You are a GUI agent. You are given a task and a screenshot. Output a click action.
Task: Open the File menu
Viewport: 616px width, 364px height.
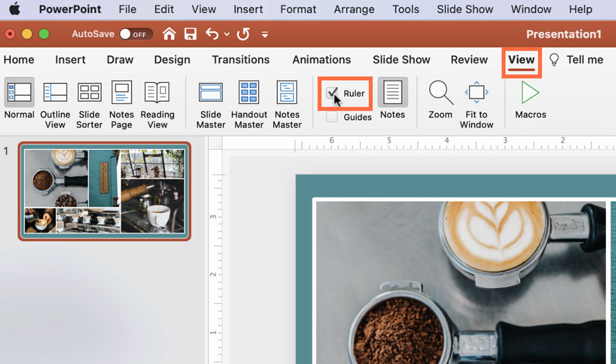click(x=127, y=9)
